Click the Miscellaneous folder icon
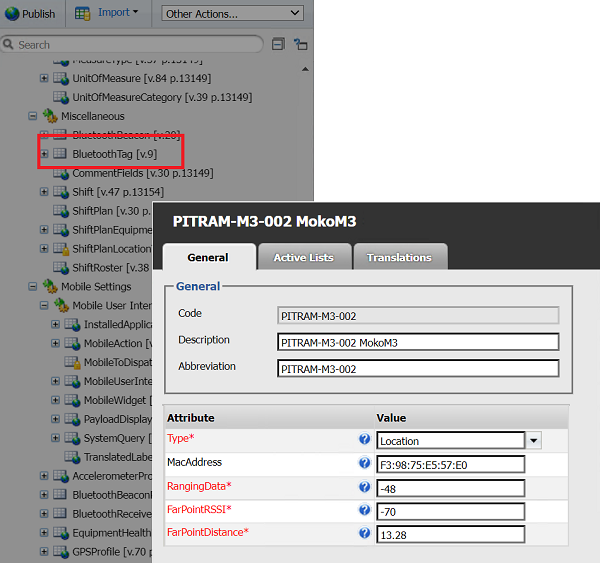Viewport: 600px width, 563px height. (50, 116)
